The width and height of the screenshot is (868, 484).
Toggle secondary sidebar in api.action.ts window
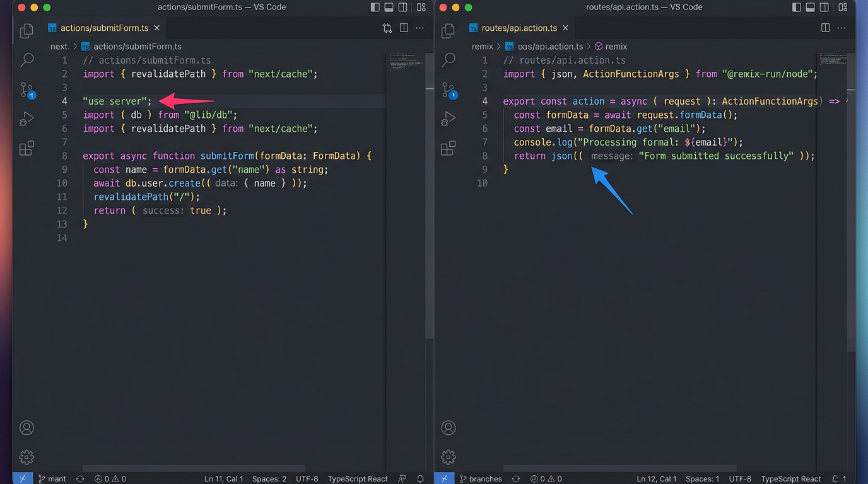pyautogui.click(x=824, y=8)
